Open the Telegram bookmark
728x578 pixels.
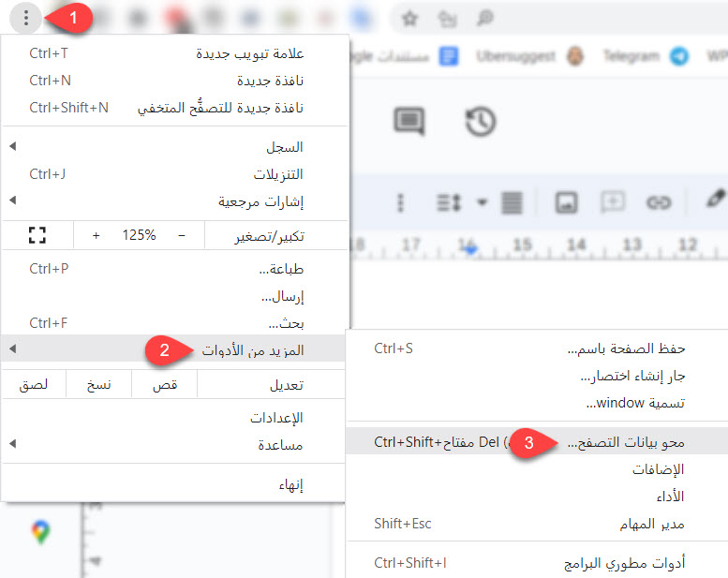coord(646,56)
